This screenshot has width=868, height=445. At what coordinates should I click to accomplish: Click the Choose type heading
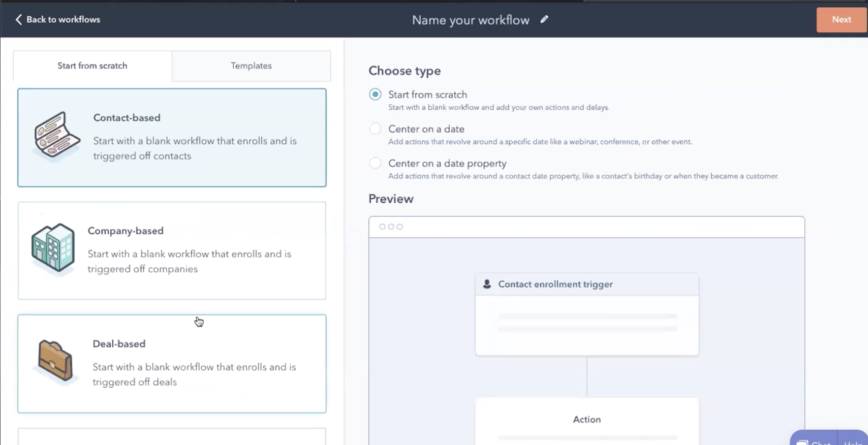click(x=404, y=71)
